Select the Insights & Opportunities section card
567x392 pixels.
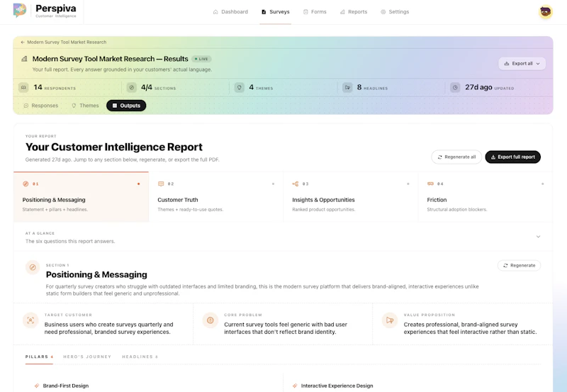(351, 197)
